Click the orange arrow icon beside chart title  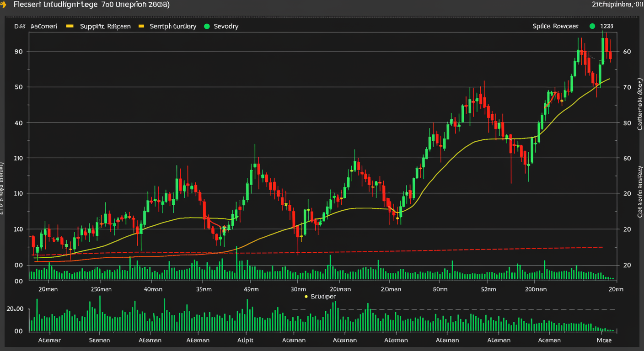pos(3,5)
